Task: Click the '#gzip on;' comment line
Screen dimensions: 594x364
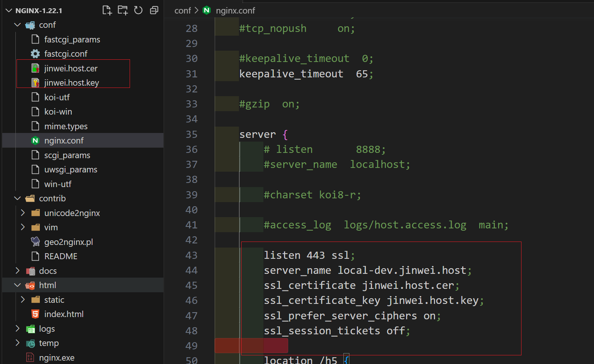Action: click(269, 104)
